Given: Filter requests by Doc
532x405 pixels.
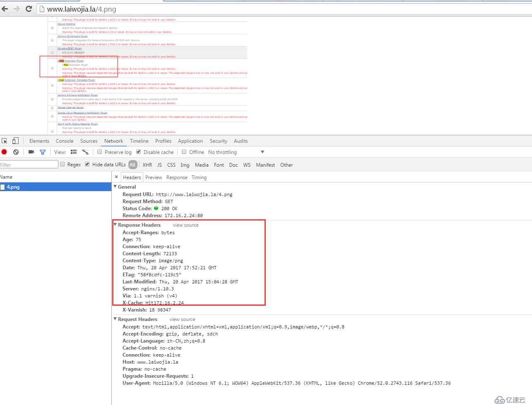Looking at the screenshot, I should (234, 165).
